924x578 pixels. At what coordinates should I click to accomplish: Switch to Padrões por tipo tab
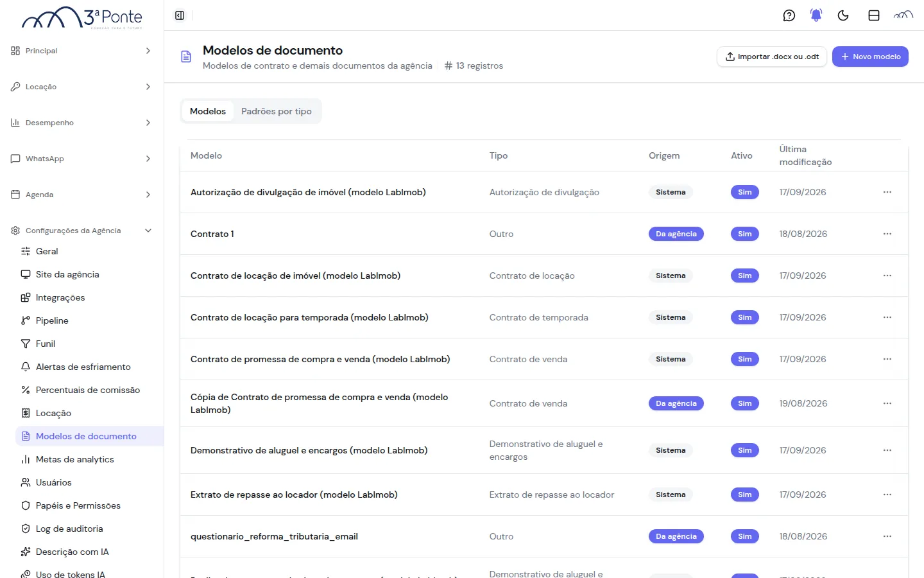tap(277, 111)
